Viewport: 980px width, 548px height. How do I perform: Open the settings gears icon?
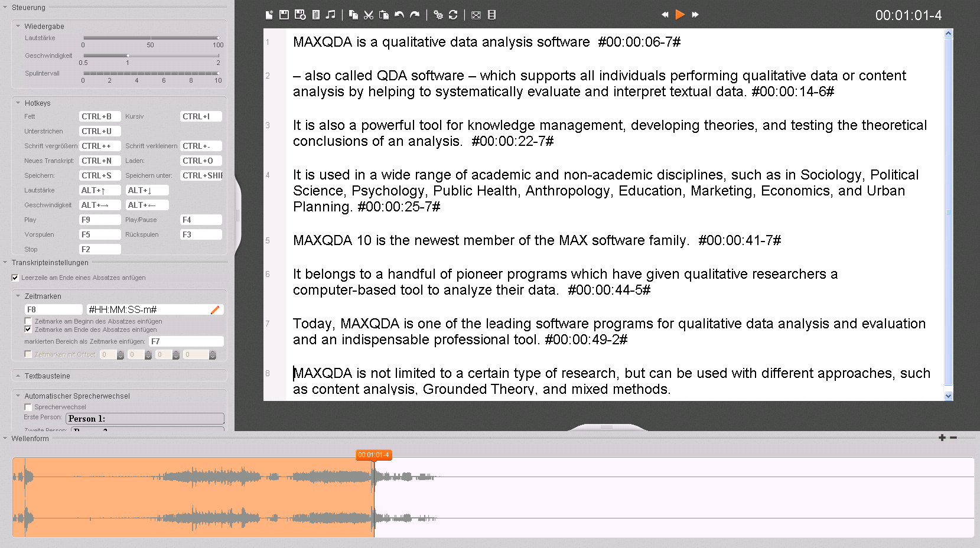(438, 15)
